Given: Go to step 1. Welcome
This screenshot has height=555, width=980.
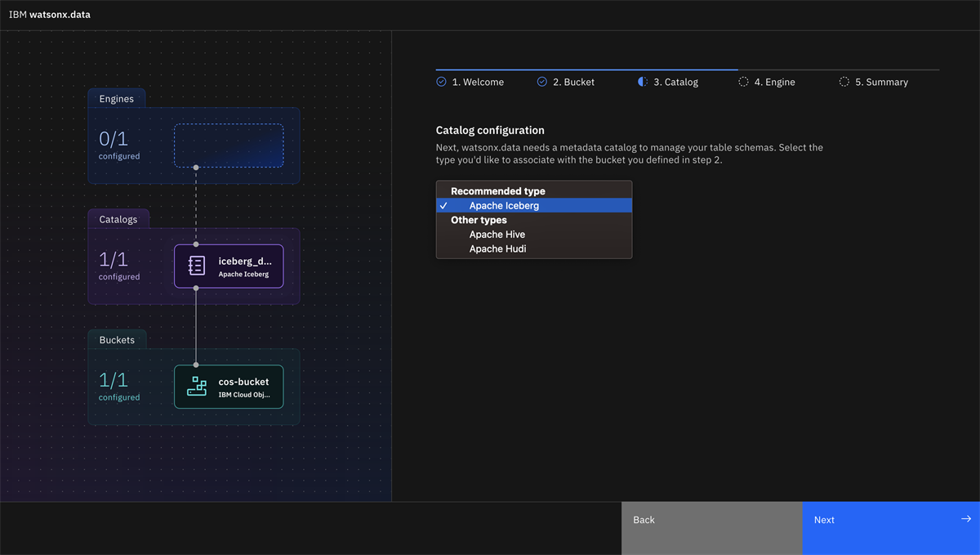Looking at the screenshot, I should click(470, 82).
